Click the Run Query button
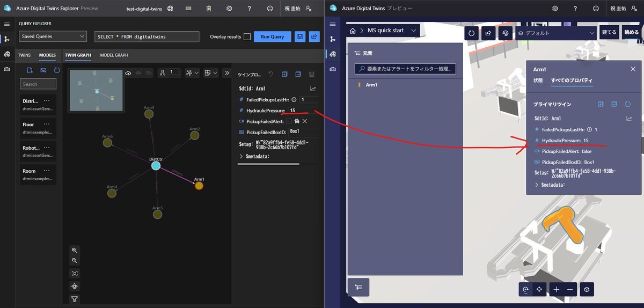 coord(273,36)
